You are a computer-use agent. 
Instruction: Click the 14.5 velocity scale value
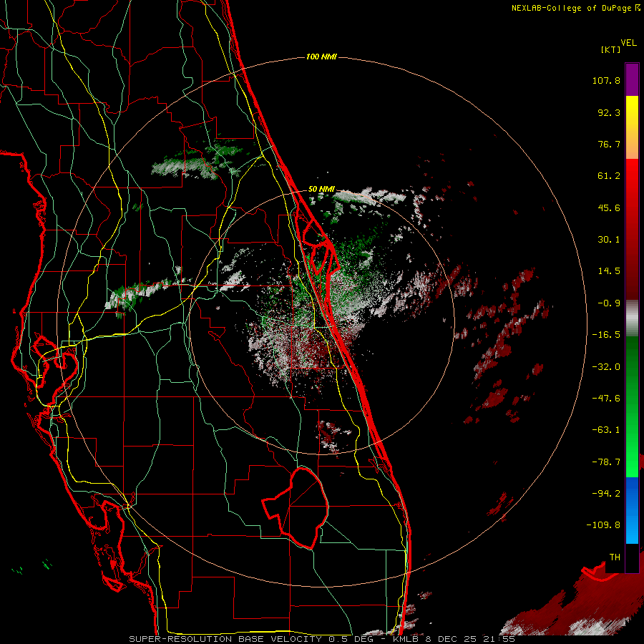[x=609, y=271]
